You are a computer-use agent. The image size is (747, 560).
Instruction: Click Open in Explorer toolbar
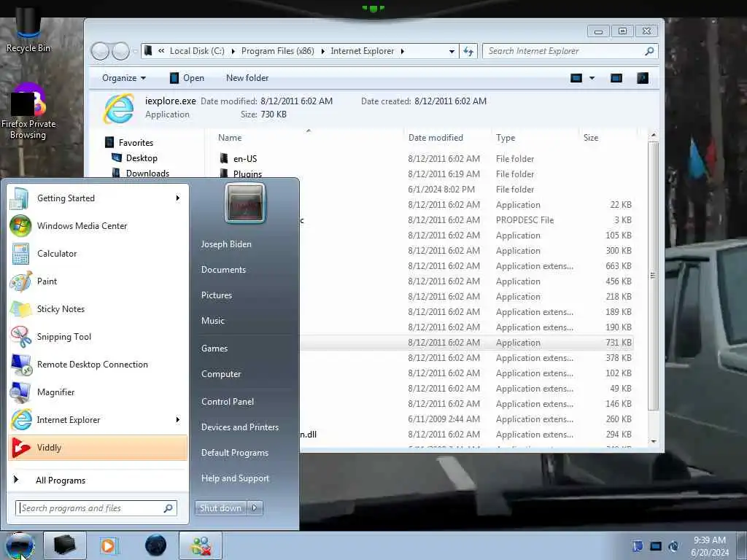187,78
